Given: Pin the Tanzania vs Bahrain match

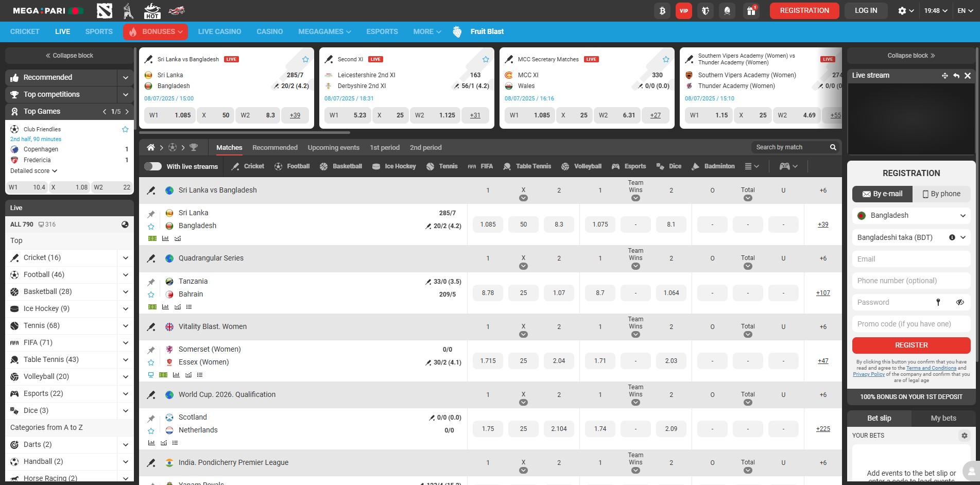Looking at the screenshot, I should pos(151,281).
